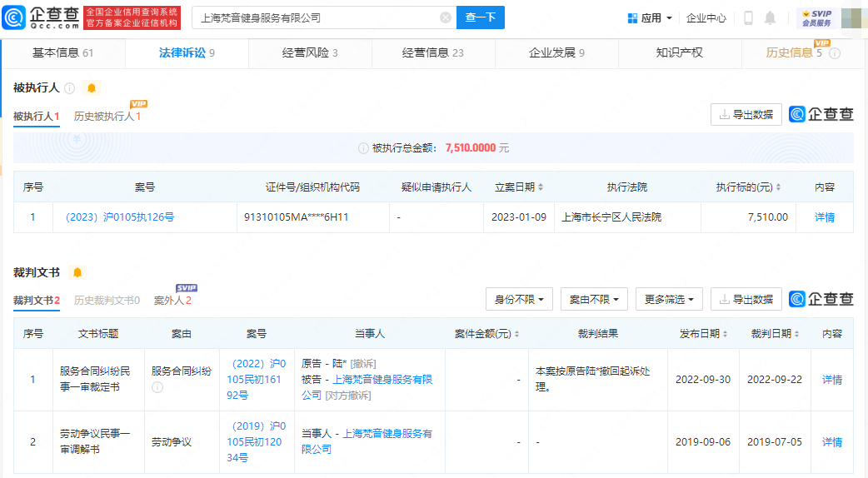This screenshot has width=868, height=478.
Task: Sort by 发布日期 column arrows
Action: click(725, 334)
